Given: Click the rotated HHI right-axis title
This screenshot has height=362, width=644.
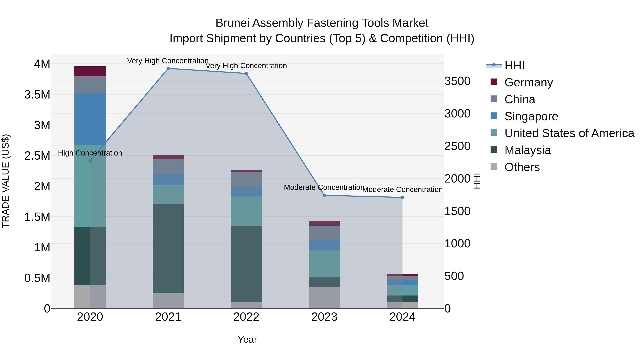Looking at the screenshot, I should point(477,181).
